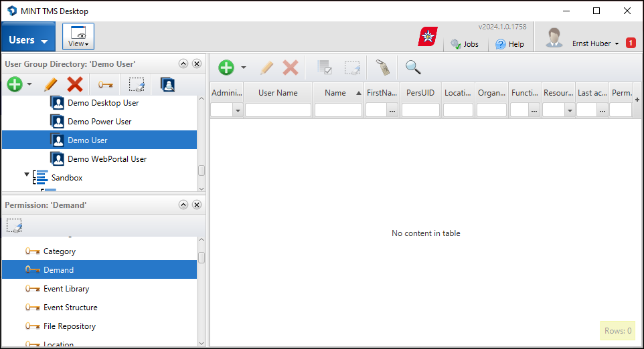
Task: Select Demo Desktop User group
Action: pos(103,102)
